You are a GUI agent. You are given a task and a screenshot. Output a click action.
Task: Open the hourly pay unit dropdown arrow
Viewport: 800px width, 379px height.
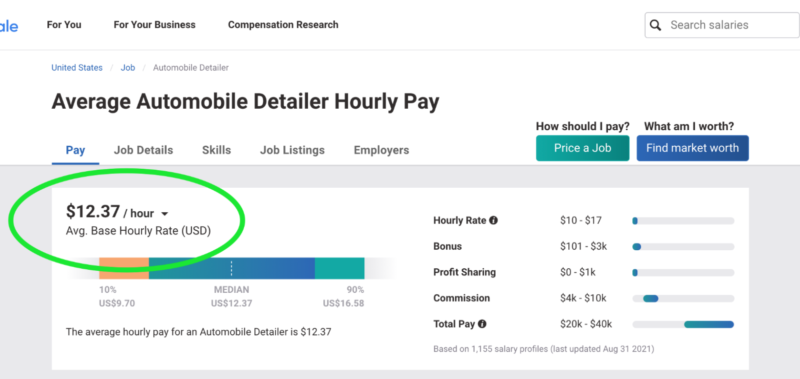(164, 214)
